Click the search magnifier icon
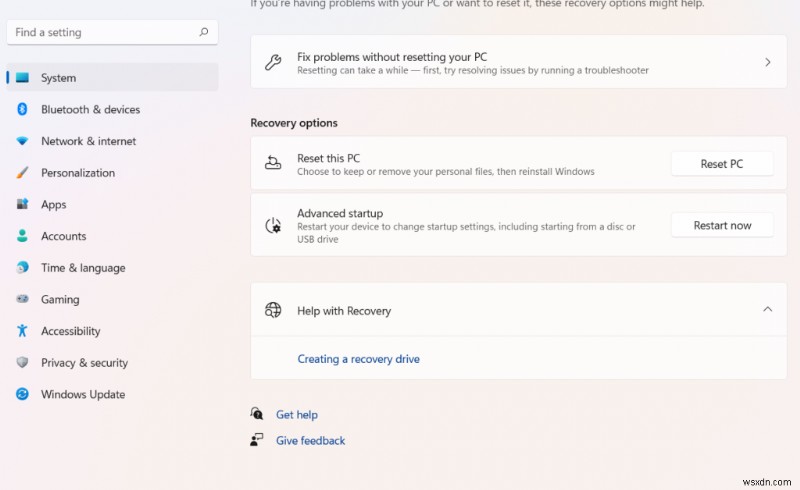 (x=203, y=32)
